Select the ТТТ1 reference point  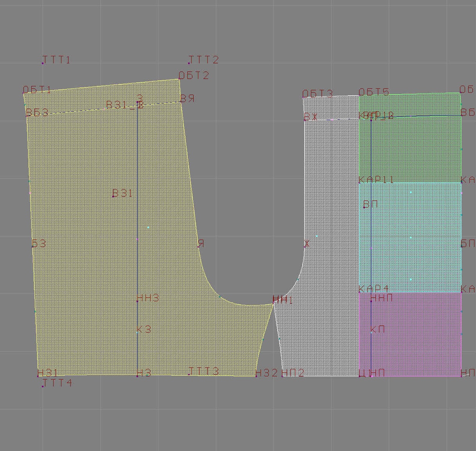tap(43, 63)
